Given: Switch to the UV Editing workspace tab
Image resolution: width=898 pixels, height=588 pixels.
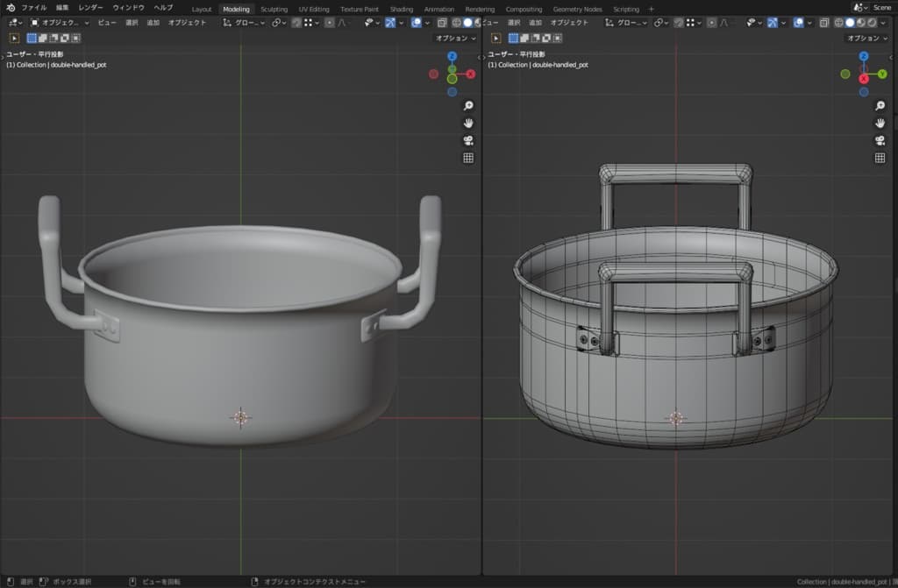Looking at the screenshot, I should [x=314, y=9].
